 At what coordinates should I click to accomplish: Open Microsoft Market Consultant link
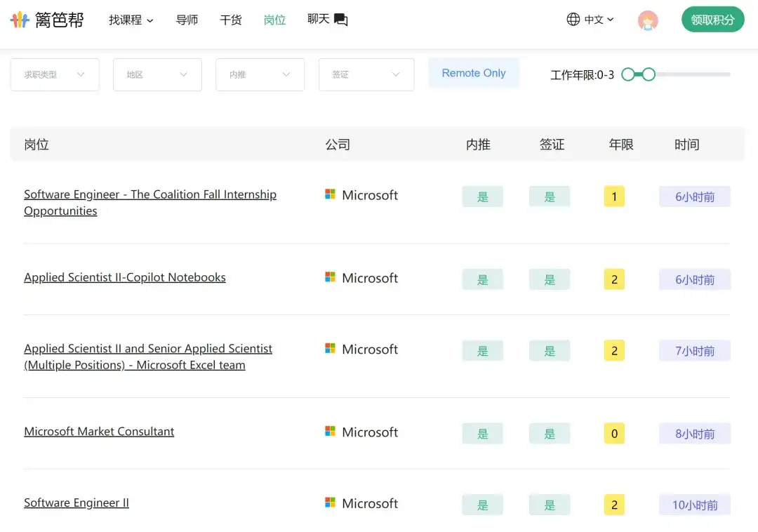coord(99,432)
